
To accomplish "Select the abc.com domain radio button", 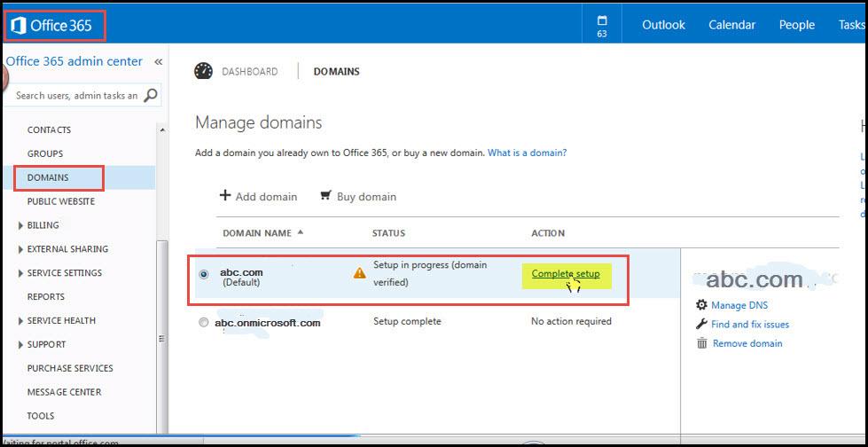I will click(x=204, y=274).
